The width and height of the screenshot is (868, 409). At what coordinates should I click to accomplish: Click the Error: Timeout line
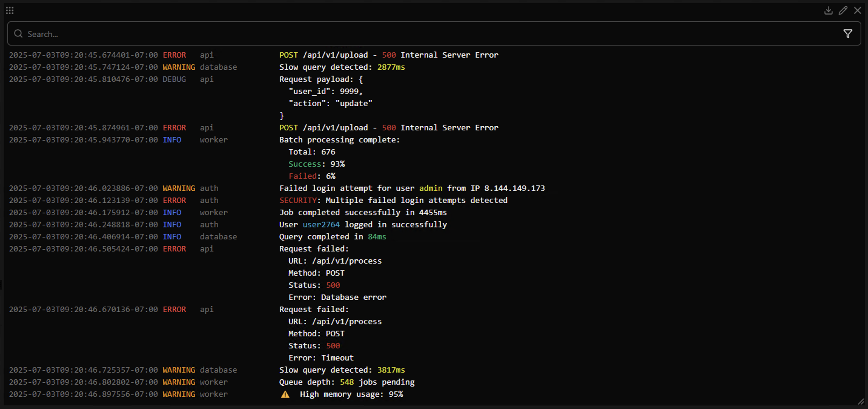[321, 358]
